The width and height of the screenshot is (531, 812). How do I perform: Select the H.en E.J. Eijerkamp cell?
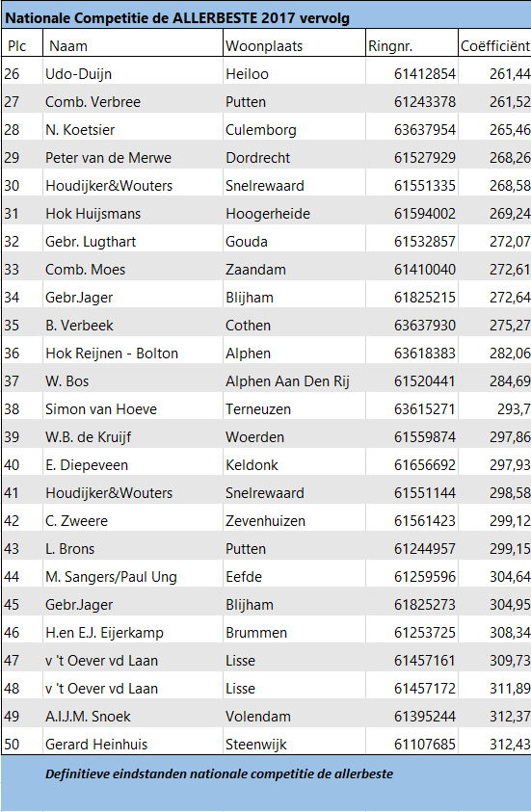pos(133,631)
